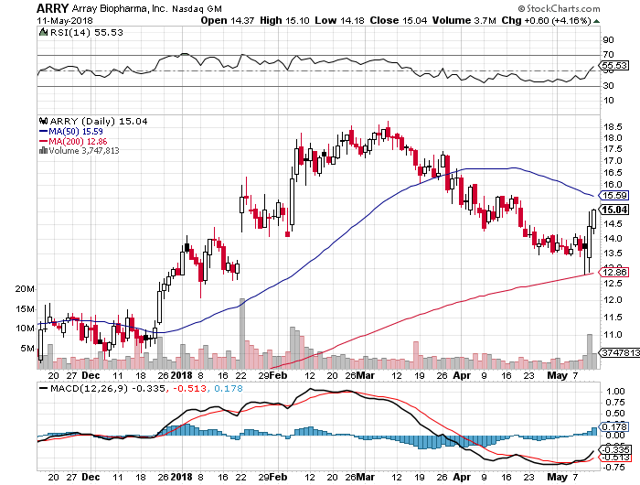Click the ARRY ticker symbol title
640x485 pixels.
(53, 8)
